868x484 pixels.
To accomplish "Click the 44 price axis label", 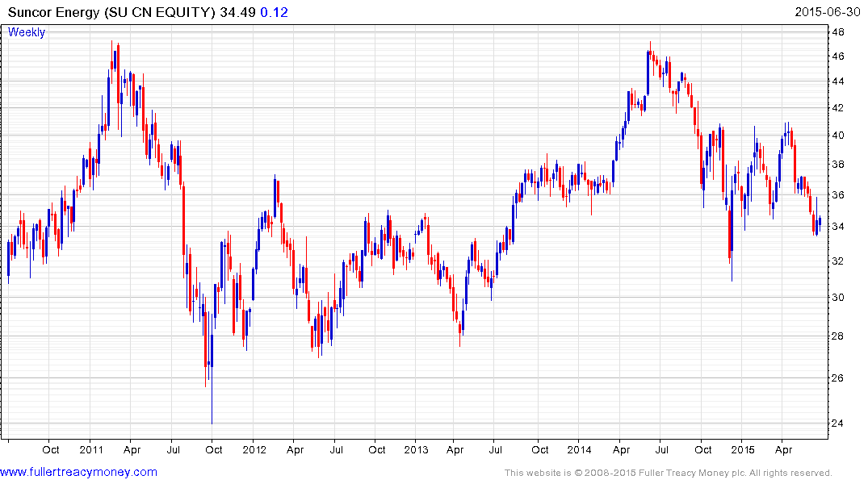I will point(838,81).
